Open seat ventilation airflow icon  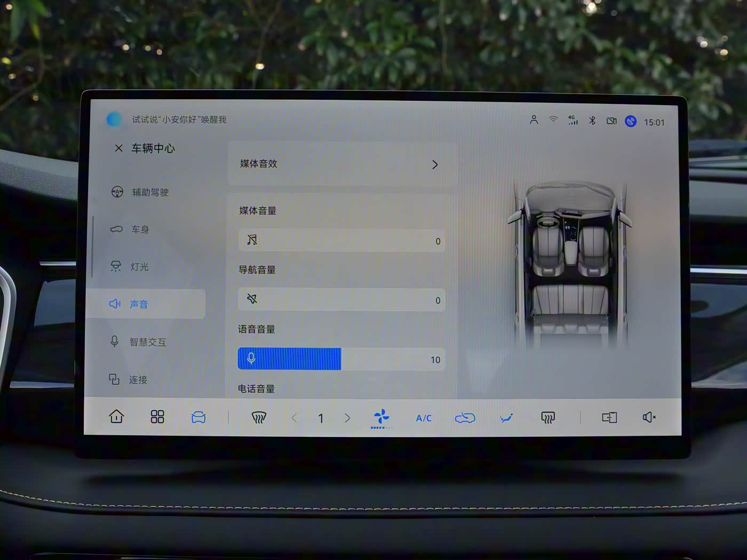[506, 418]
